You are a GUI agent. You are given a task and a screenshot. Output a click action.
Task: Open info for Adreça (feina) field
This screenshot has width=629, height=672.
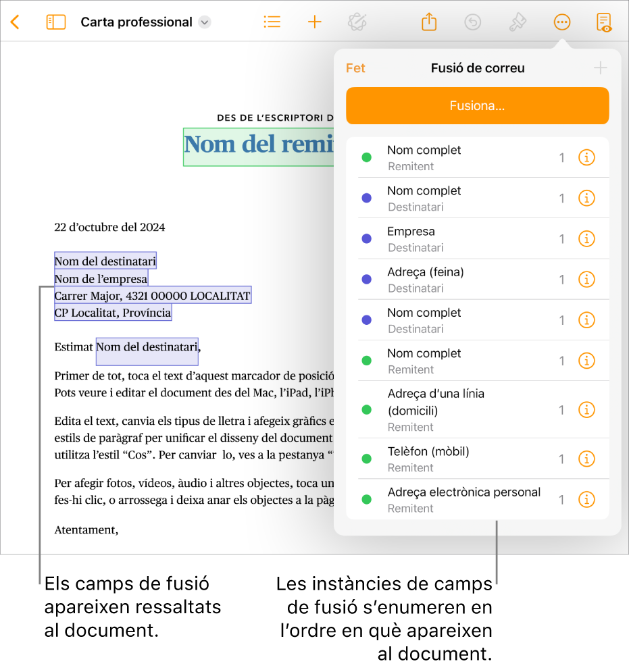586,280
